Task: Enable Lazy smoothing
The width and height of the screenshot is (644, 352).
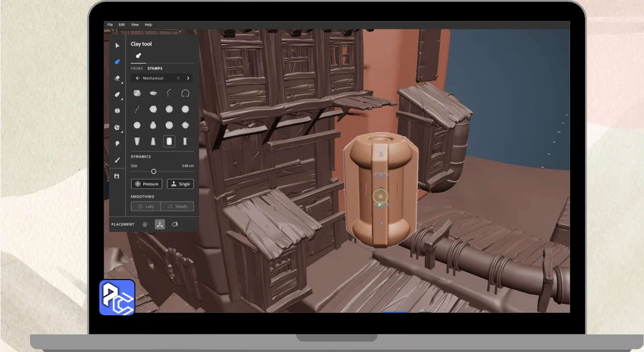Action: pos(146,206)
